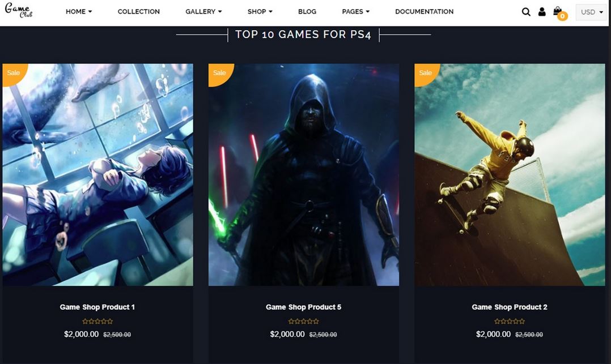Expand the HOME menu dropdown
Viewport: 611px width, 364px height.
pos(79,12)
